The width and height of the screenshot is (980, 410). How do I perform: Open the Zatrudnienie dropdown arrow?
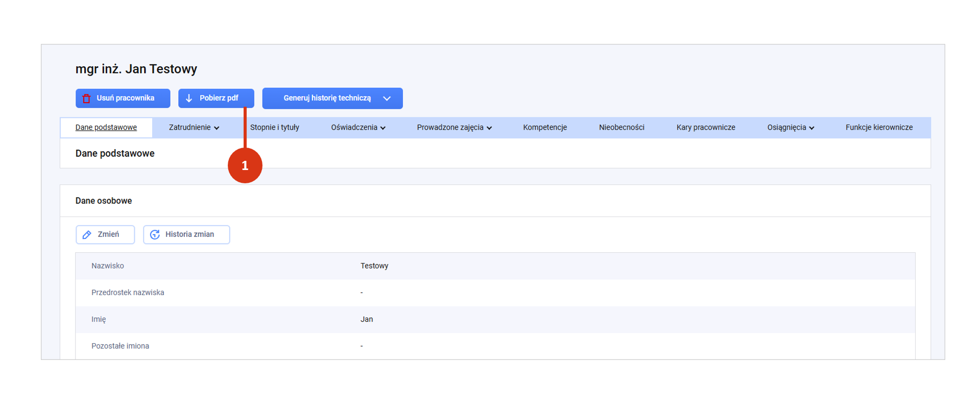tap(217, 128)
